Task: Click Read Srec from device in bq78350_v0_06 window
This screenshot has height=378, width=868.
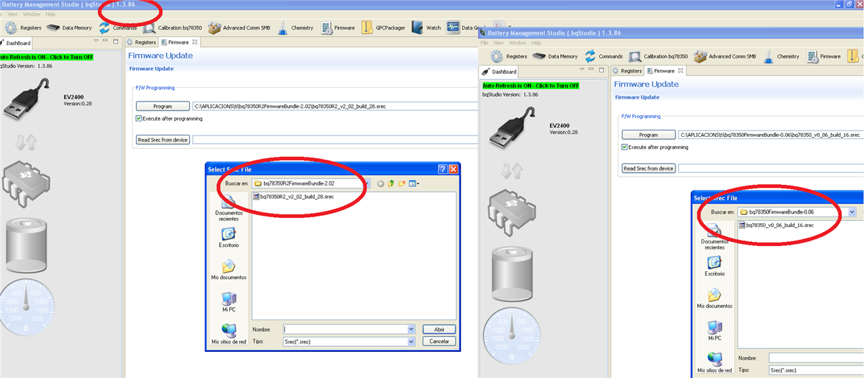Action: pyautogui.click(x=649, y=168)
